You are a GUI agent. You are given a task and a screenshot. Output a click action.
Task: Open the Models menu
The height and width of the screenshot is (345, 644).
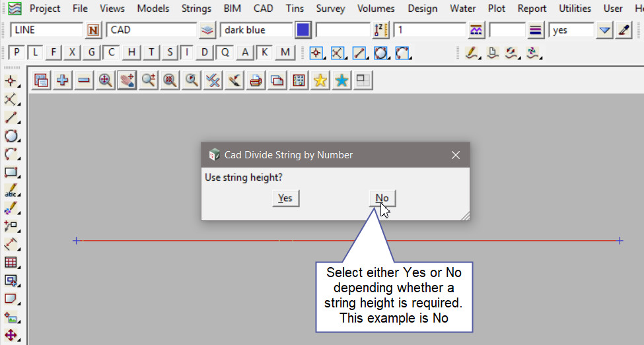click(153, 9)
